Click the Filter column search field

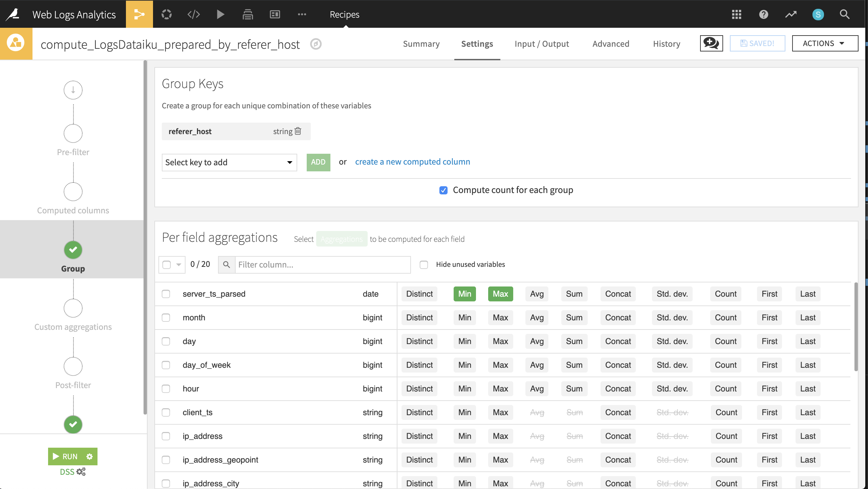tap(323, 264)
